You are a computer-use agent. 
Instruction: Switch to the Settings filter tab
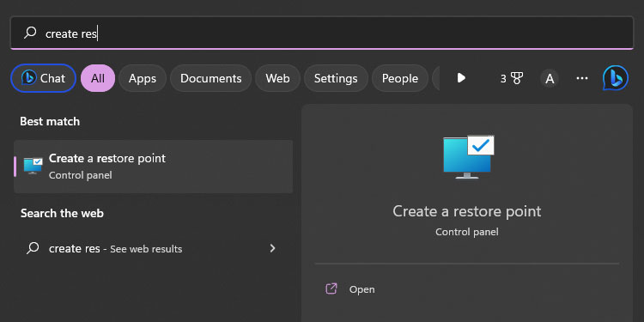[x=336, y=78]
